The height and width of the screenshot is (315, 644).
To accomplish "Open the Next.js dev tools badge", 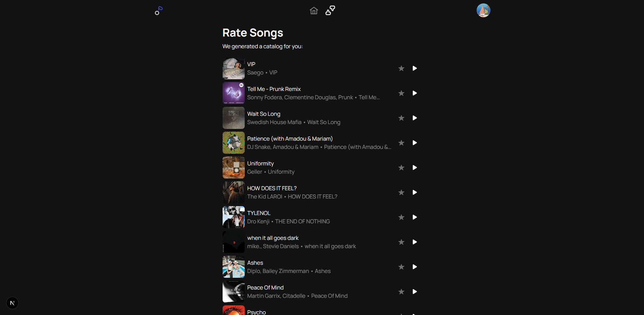I will pos(12,303).
